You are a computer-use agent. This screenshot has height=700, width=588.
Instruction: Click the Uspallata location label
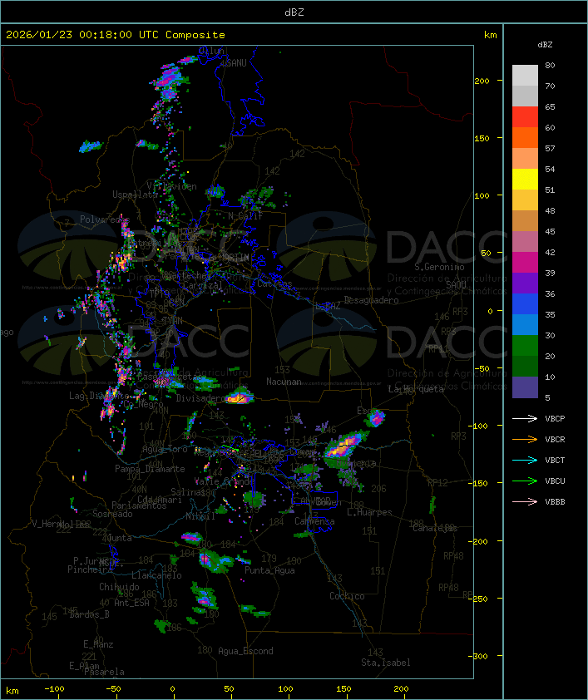pyautogui.click(x=135, y=195)
